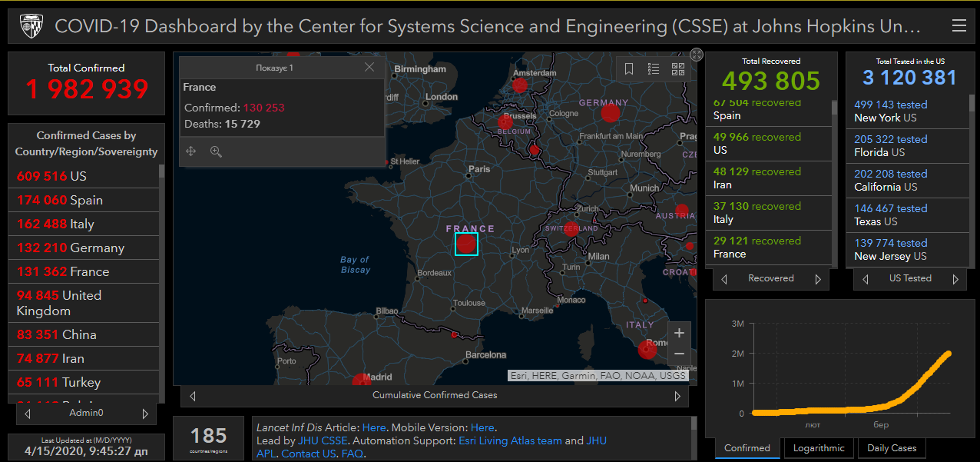Open the basemap gallery grid icon
The height and width of the screenshot is (462, 980).
click(x=678, y=69)
